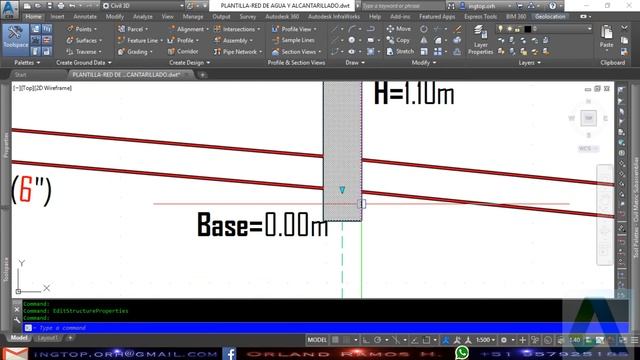
Task: Open the 1:500 annotation scale dropdown
Action: 485,340
